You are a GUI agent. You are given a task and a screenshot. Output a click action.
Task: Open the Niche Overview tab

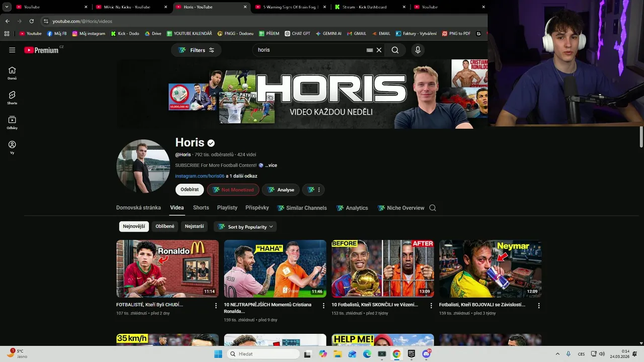pyautogui.click(x=401, y=208)
